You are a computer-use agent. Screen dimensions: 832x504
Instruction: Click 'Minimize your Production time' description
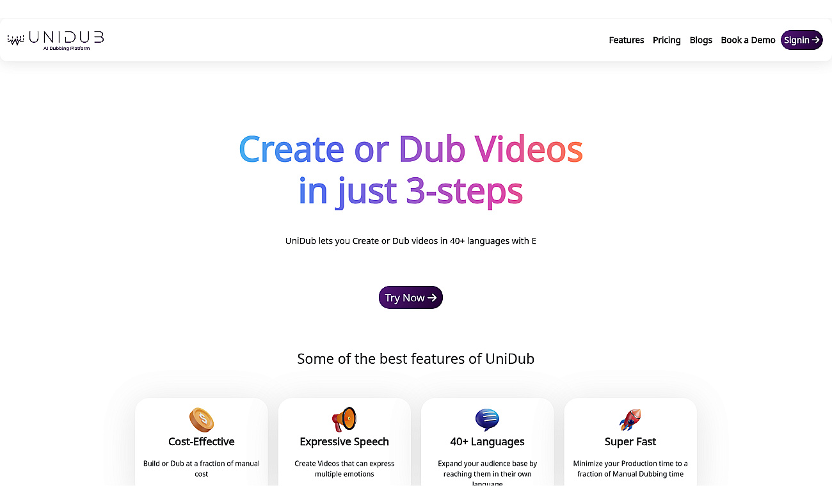tap(630, 469)
